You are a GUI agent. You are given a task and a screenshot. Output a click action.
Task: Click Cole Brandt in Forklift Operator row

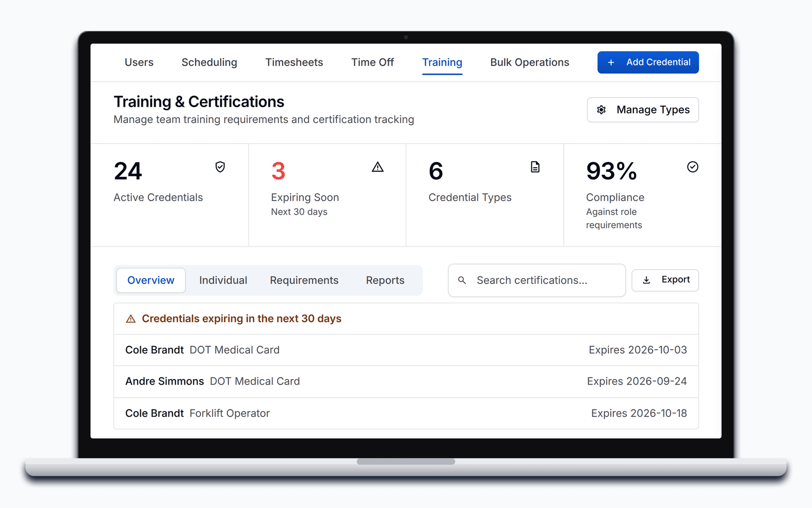coord(154,414)
